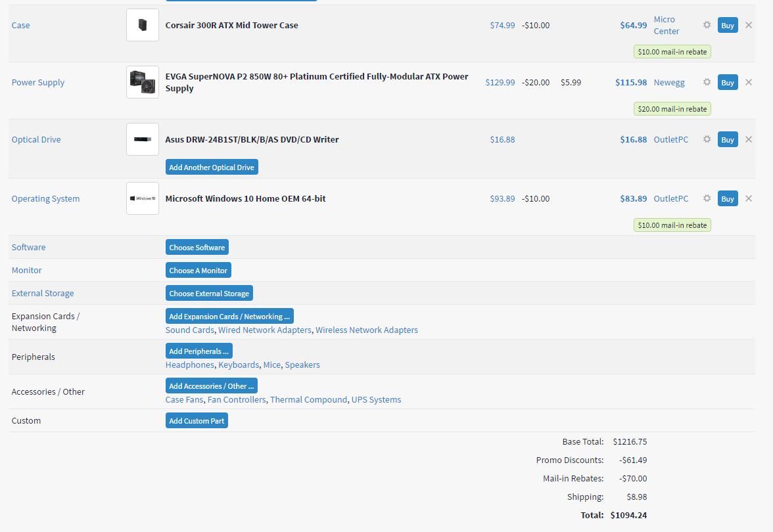Open the Wireless Network Adapters link
The image size is (773, 532).
pyautogui.click(x=367, y=330)
